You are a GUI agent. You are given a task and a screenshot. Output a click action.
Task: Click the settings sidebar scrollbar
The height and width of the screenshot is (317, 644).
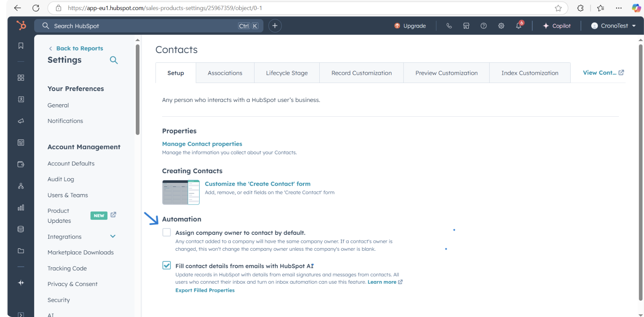click(137, 90)
